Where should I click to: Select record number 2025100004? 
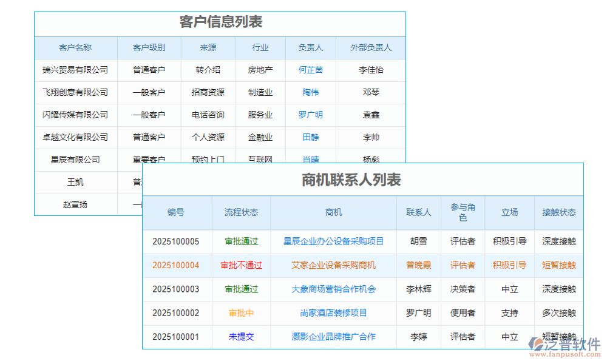tap(177, 266)
